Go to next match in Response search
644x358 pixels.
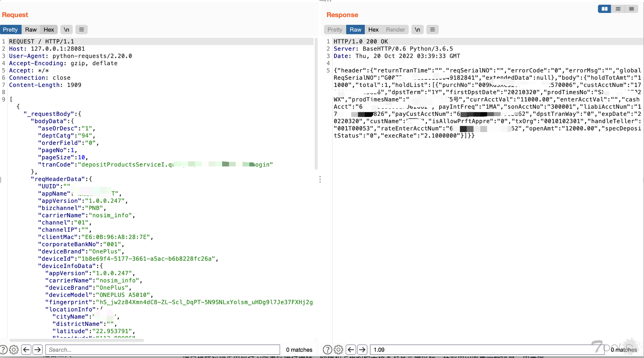362,350
